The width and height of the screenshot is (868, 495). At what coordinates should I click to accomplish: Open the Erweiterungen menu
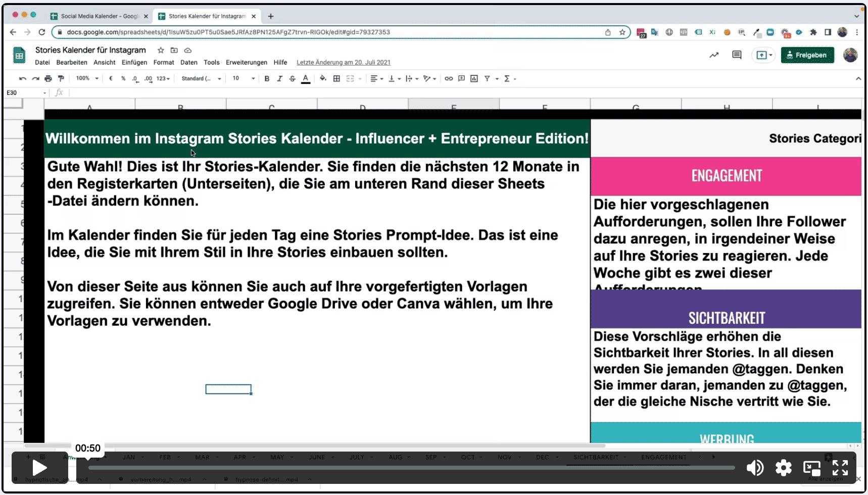tap(247, 63)
